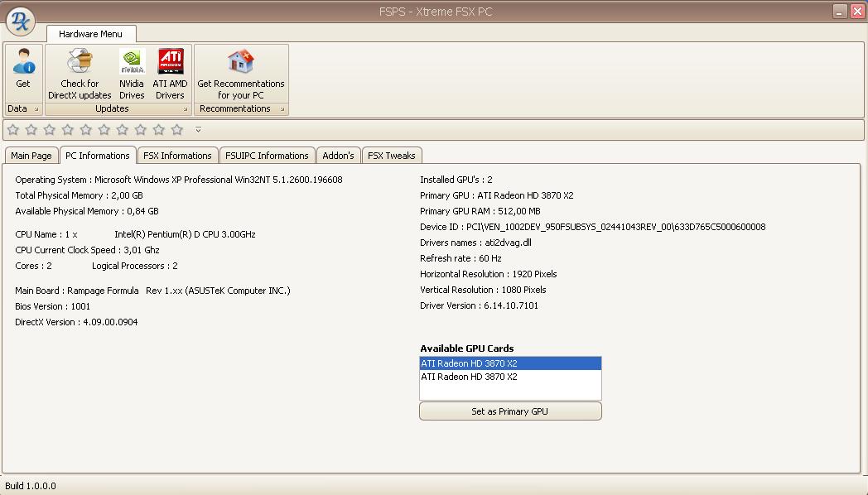This screenshot has height=495, width=868.
Task: Click the Logical Processors : 2 text
Action: pyautogui.click(x=134, y=266)
